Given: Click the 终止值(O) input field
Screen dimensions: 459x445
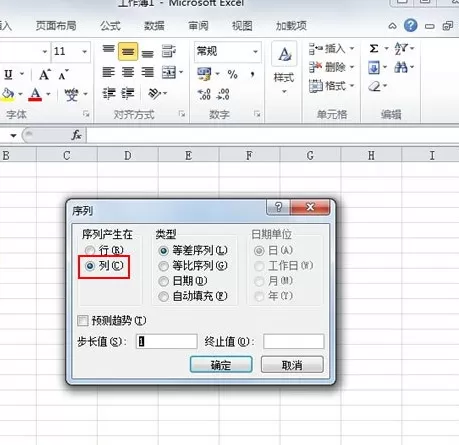Looking at the screenshot, I should [293, 341].
